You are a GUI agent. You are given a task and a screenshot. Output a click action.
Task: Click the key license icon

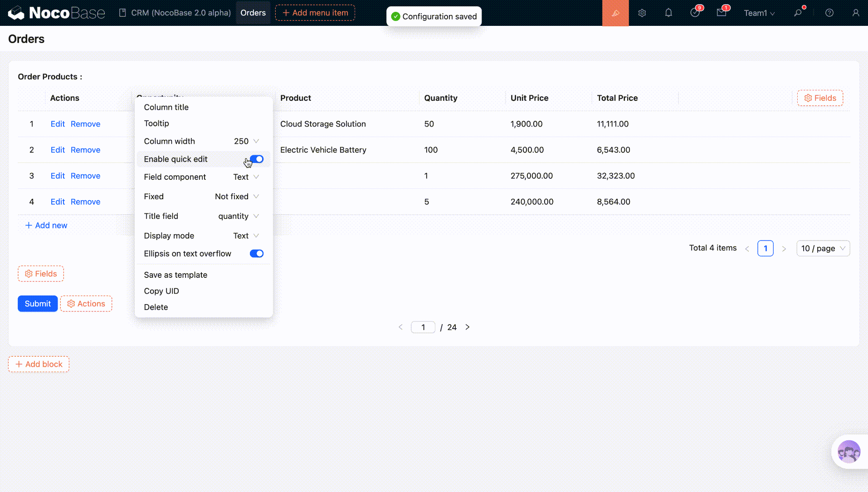coord(798,13)
